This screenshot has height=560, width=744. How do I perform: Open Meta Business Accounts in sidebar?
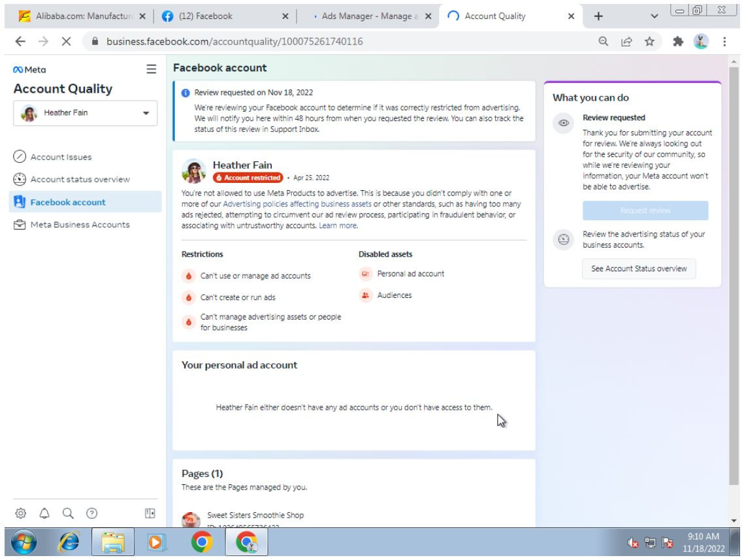(86, 225)
